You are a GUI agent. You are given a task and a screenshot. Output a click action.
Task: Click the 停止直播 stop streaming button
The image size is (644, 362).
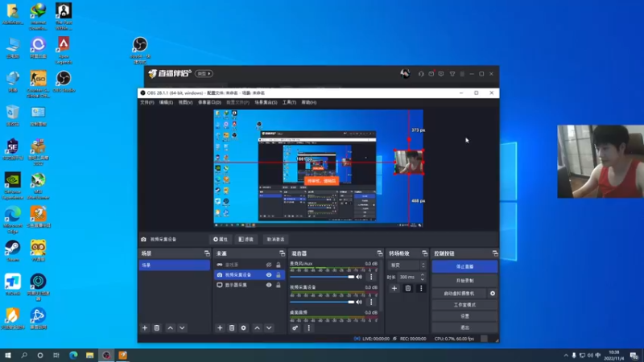(x=464, y=266)
